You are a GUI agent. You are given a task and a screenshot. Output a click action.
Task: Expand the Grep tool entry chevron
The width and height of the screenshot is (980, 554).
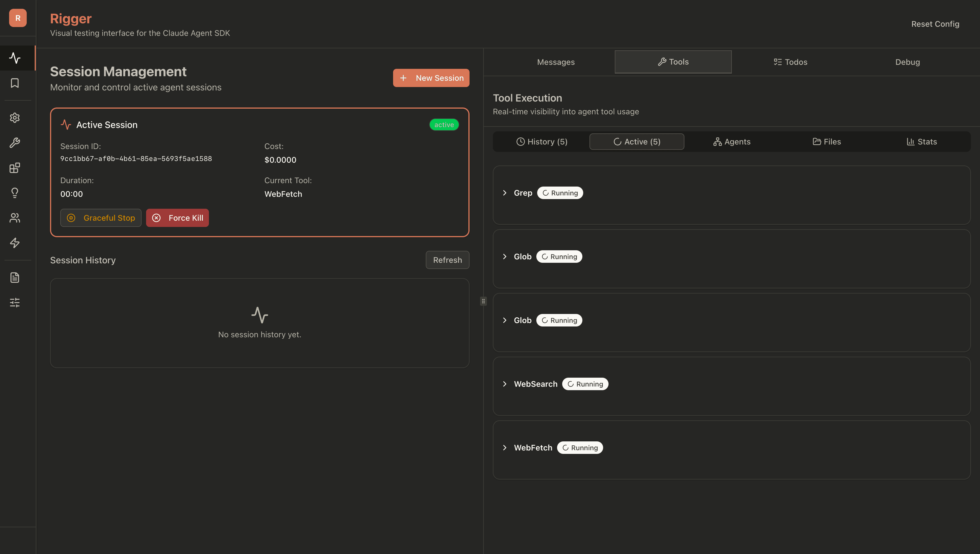pyautogui.click(x=505, y=193)
